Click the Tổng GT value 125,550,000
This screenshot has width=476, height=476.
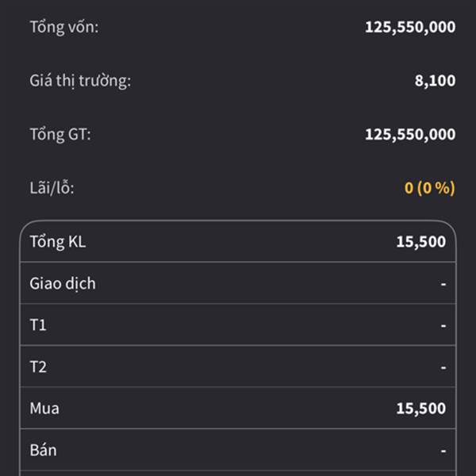click(x=410, y=135)
